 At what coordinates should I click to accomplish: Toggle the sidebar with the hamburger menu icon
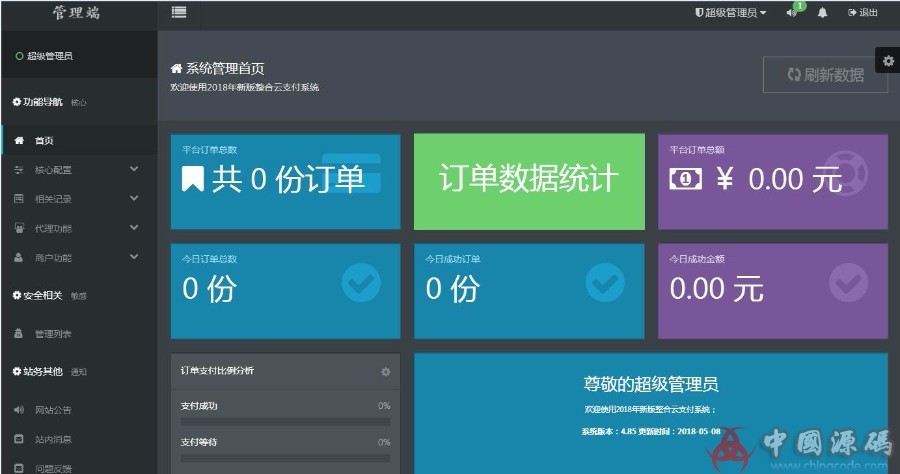click(179, 12)
